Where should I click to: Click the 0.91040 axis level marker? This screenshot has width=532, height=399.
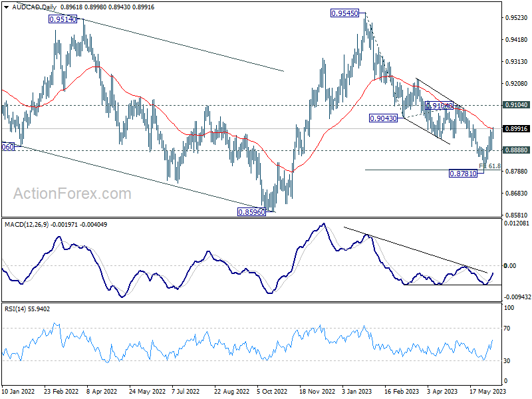[517, 105]
